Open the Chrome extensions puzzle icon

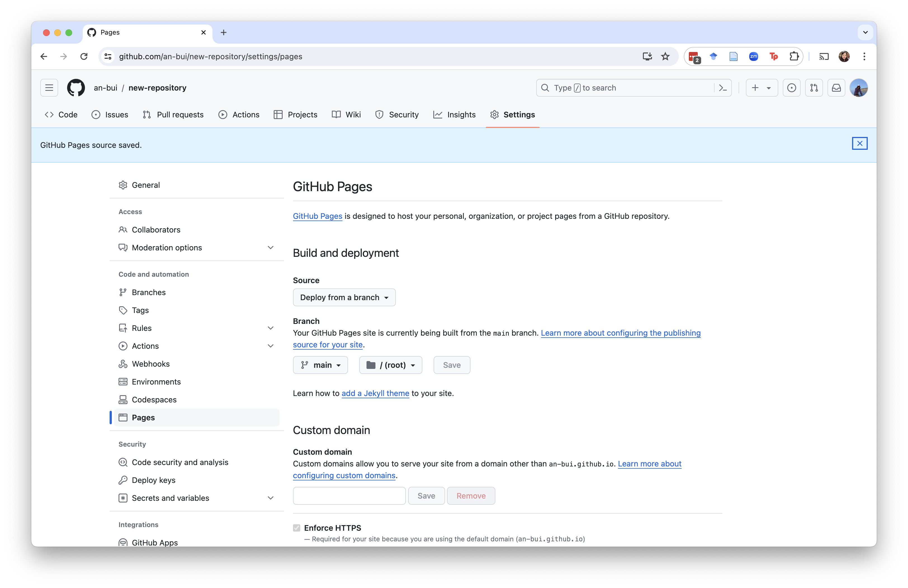coord(794,56)
